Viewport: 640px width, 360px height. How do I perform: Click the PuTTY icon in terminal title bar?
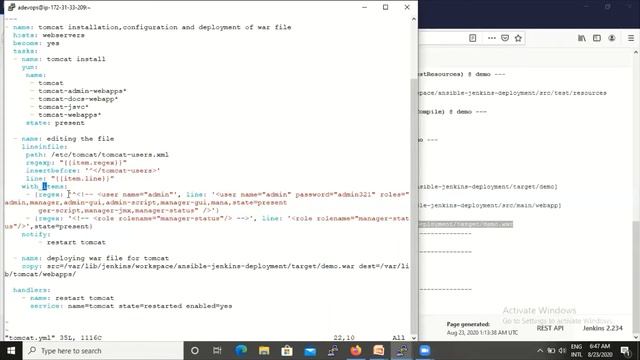pyautogui.click(x=11, y=7)
